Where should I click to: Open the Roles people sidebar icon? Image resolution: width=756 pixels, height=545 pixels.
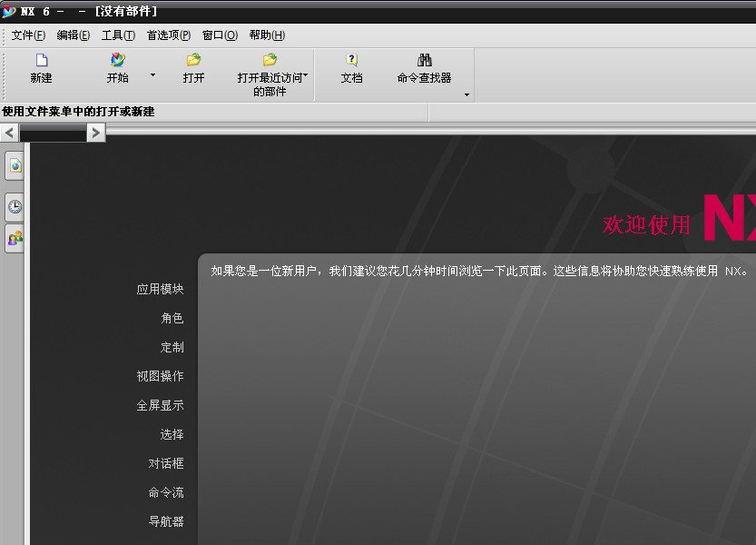(x=15, y=238)
